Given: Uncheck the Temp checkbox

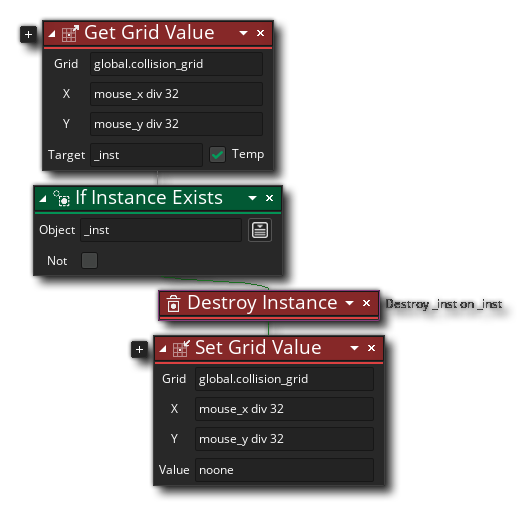Looking at the screenshot, I should point(217,155).
